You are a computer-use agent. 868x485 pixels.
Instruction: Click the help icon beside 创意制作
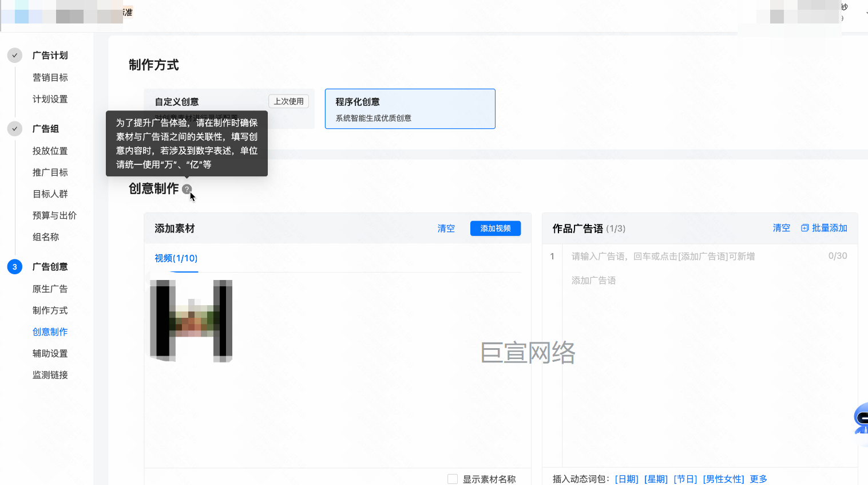(187, 189)
